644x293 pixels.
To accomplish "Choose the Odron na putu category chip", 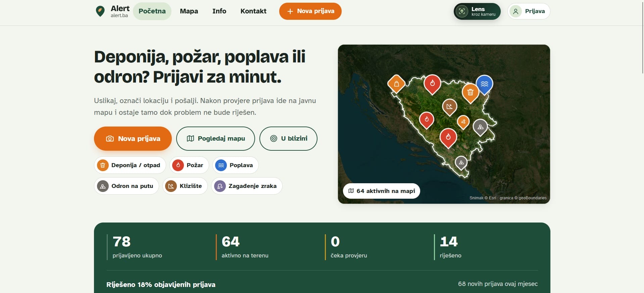I will pyautogui.click(x=127, y=186).
